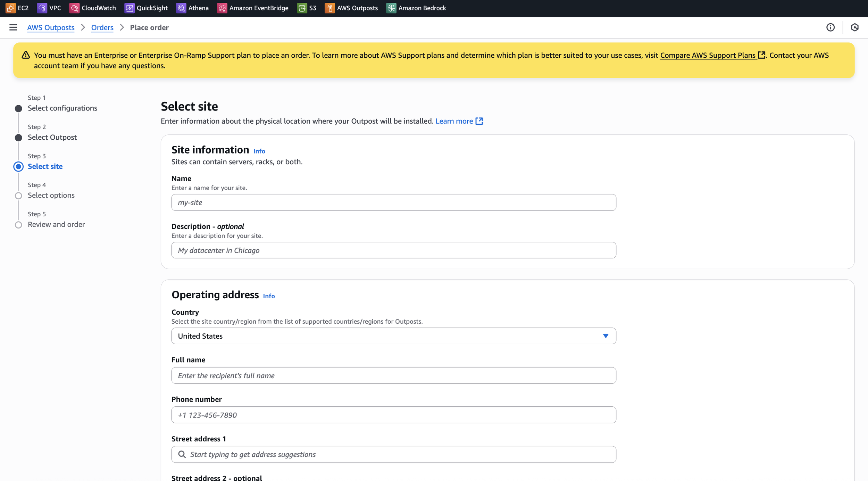
Task: Open the Amazon Bedrock shortcut icon
Action: pyautogui.click(x=391, y=8)
